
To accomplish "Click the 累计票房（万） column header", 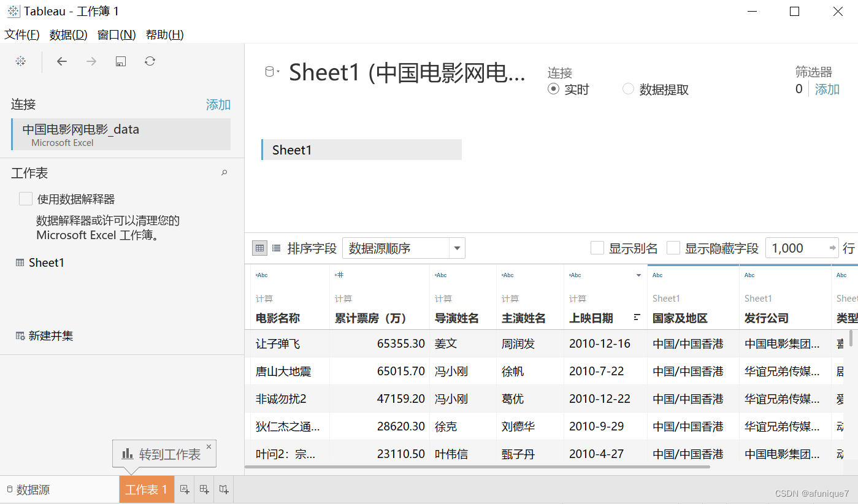I will [371, 318].
